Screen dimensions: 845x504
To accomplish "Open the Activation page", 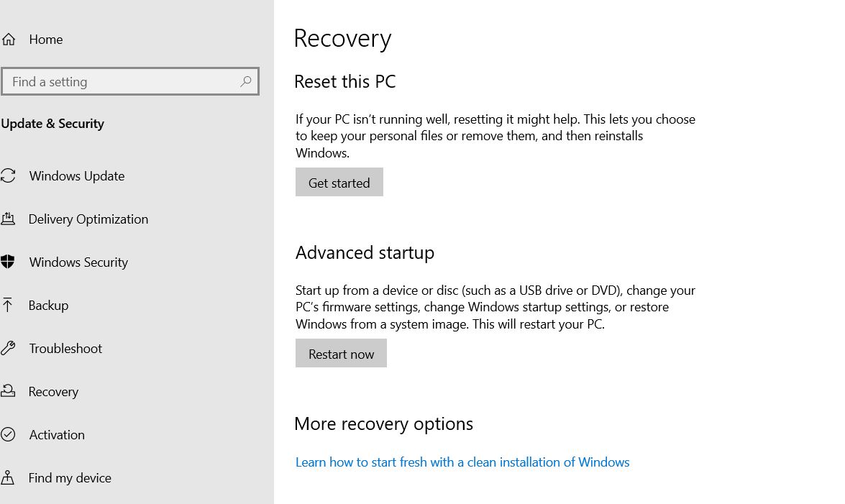I will coord(57,435).
